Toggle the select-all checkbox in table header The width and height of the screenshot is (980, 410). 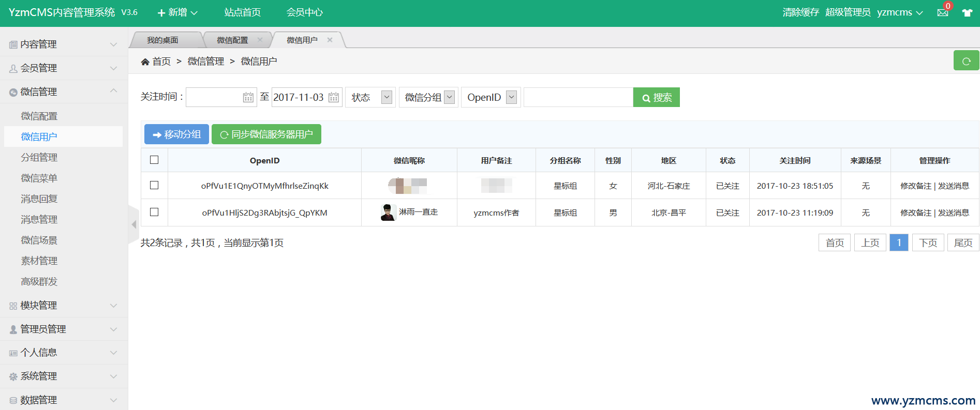click(154, 160)
